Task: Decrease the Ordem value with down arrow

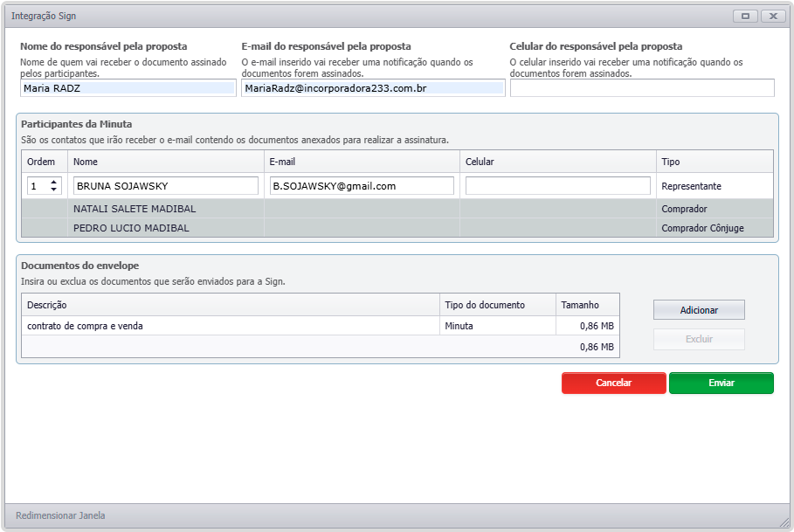Action: [54, 190]
